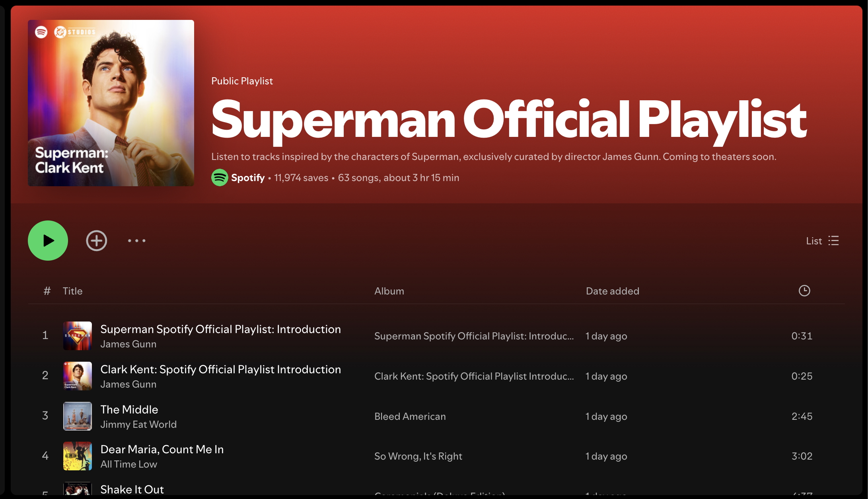Screen dimensions: 868x499
Task: Click track number 2
Action: point(45,375)
